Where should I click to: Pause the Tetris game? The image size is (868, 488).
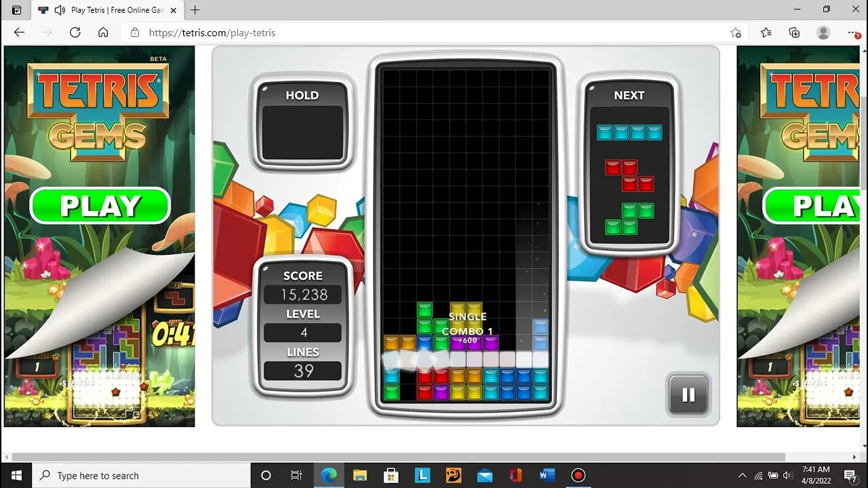pyautogui.click(x=688, y=394)
